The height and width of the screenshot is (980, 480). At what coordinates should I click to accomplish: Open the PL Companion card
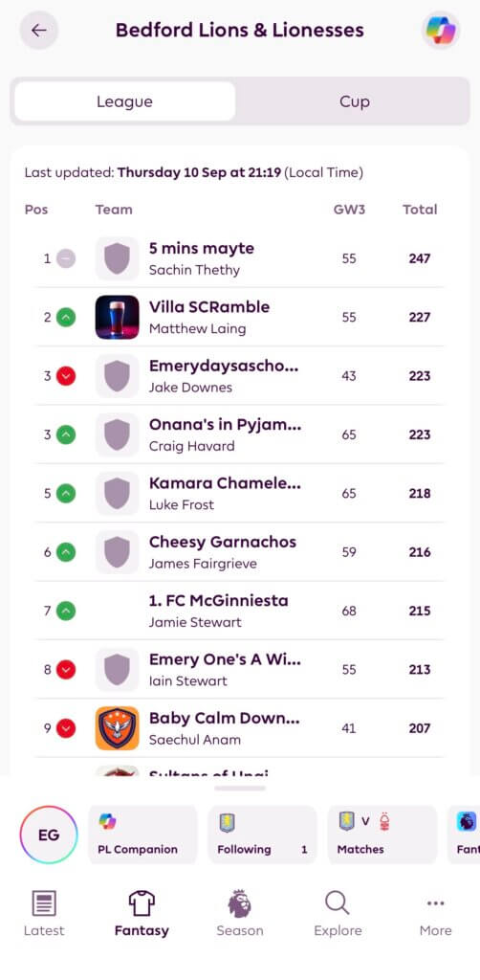coord(142,835)
